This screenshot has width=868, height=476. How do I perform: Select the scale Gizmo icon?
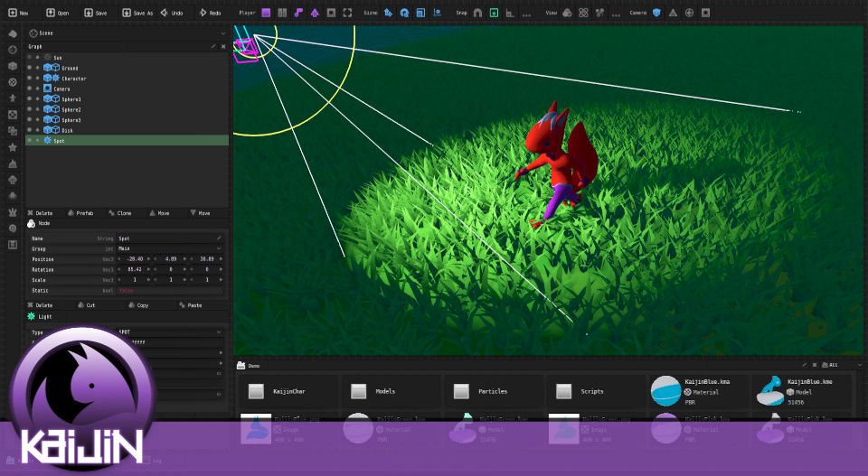[420, 12]
